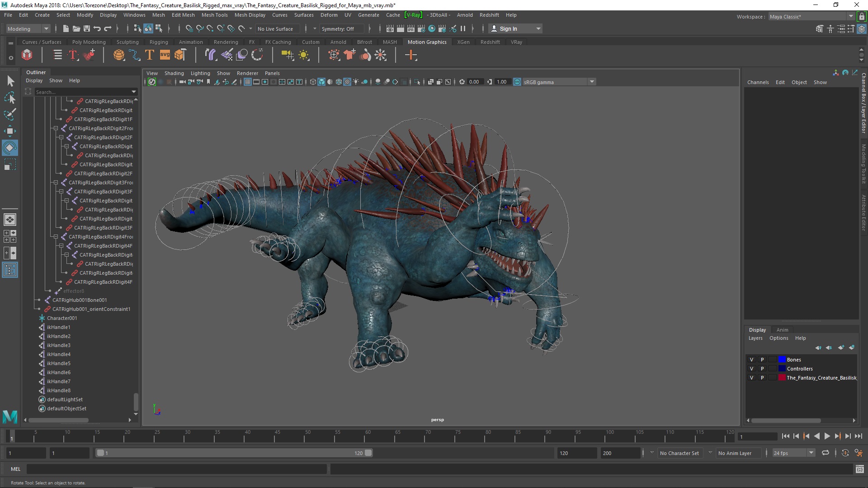The image size is (868, 488).
Task: Click the render current frame clapper icon
Action: (401, 28)
